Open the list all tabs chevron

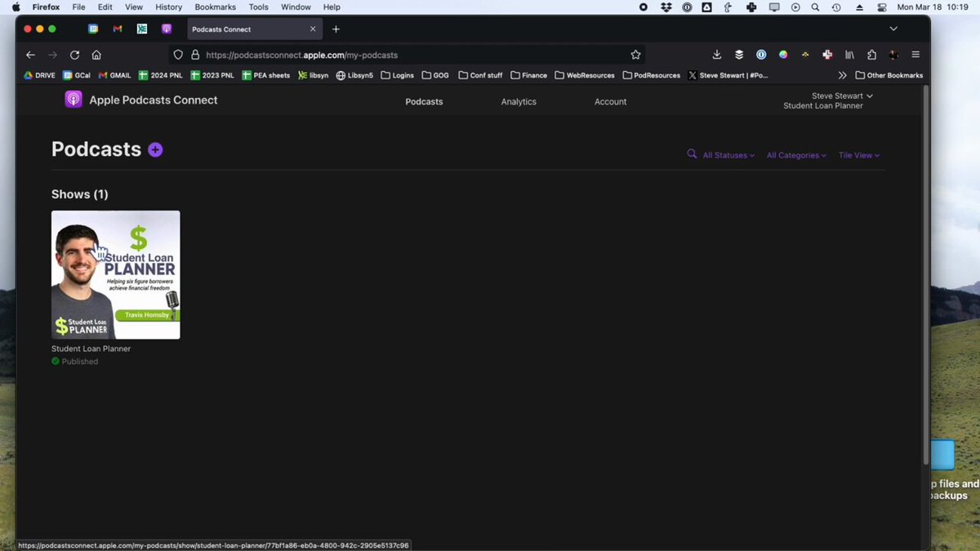coord(893,29)
